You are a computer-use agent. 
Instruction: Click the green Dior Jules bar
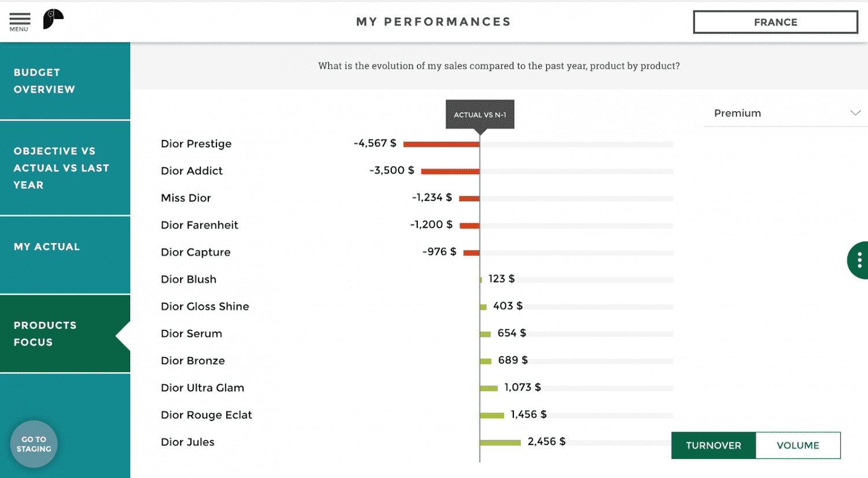coord(500,443)
